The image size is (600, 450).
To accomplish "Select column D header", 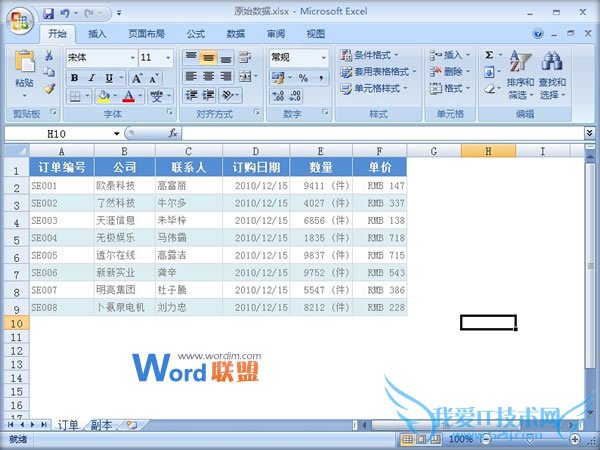I will coord(256,151).
